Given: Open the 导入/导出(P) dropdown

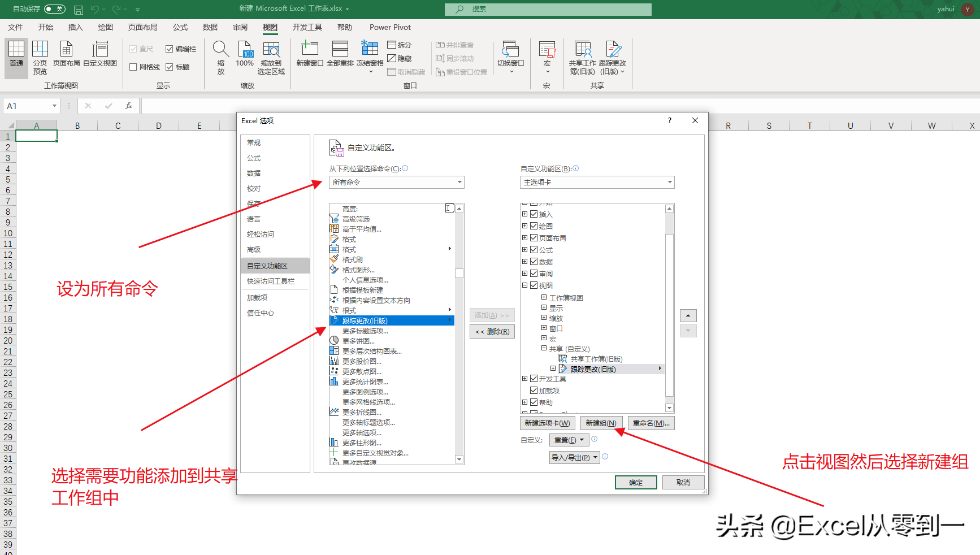Looking at the screenshot, I should tap(574, 457).
